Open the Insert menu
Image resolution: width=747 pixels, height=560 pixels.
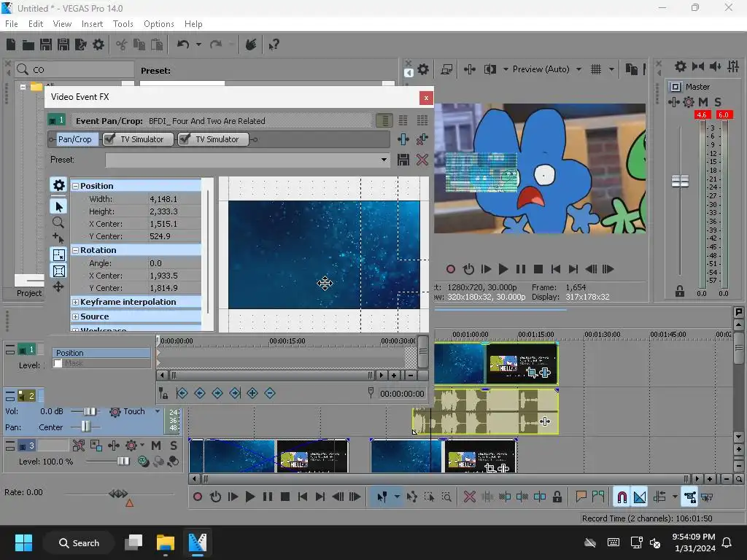tap(92, 24)
